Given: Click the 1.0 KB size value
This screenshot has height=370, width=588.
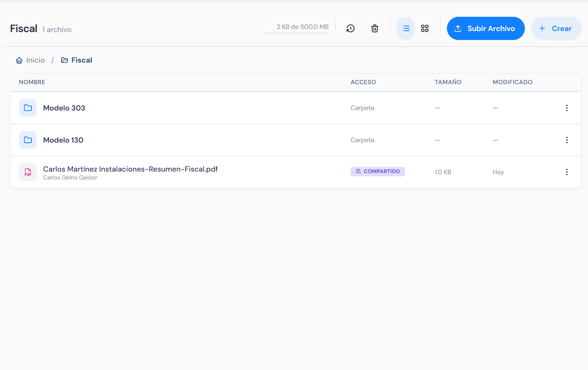Looking at the screenshot, I should [x=443, y=172].
